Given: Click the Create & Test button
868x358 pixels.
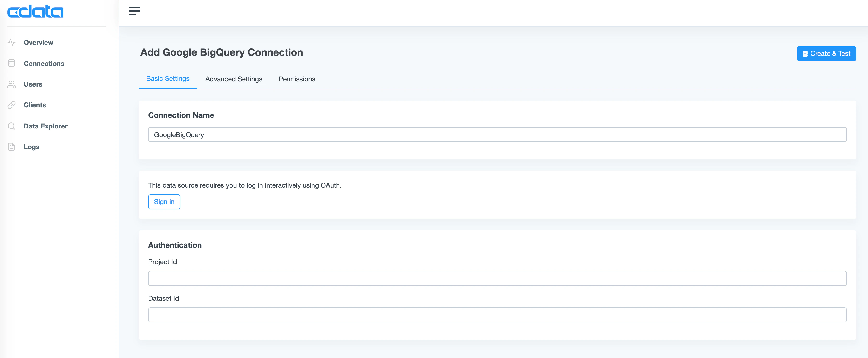Looking at the screenshot, I should pyautogui.click(x=826, y=54).
